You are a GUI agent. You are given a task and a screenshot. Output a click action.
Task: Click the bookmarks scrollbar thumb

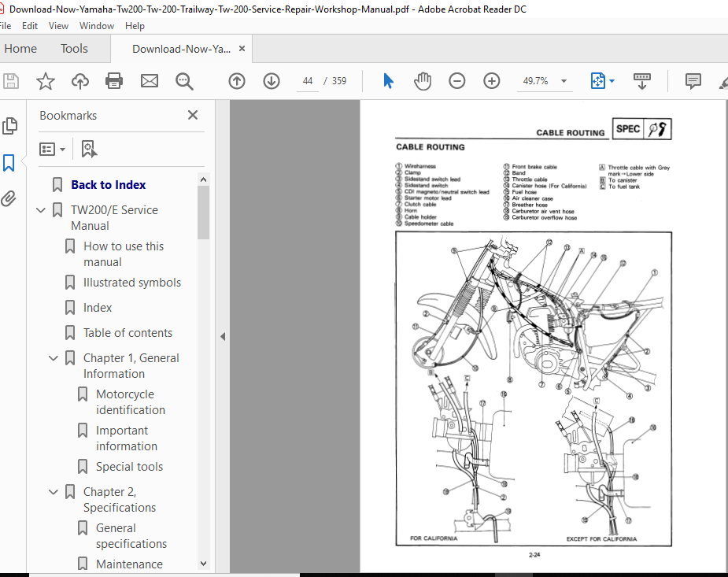(x=203, y=212)
